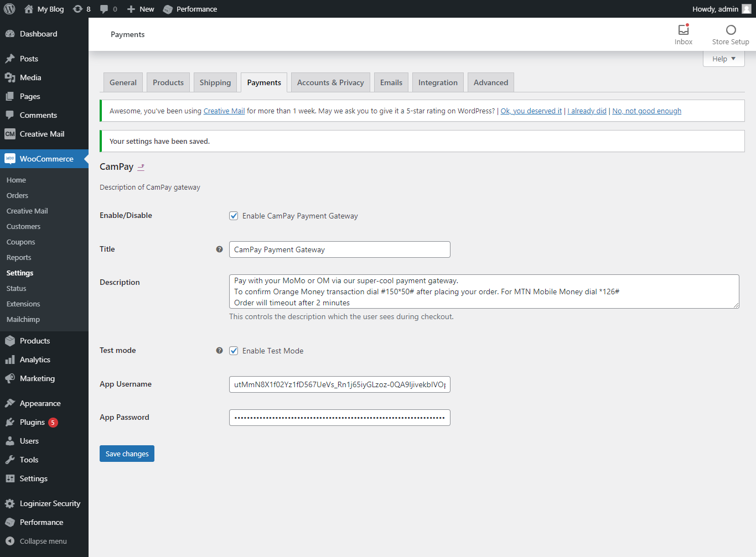Save changes to the payment settings
This screenshot has width=756, height=557.
coord(127,454)
